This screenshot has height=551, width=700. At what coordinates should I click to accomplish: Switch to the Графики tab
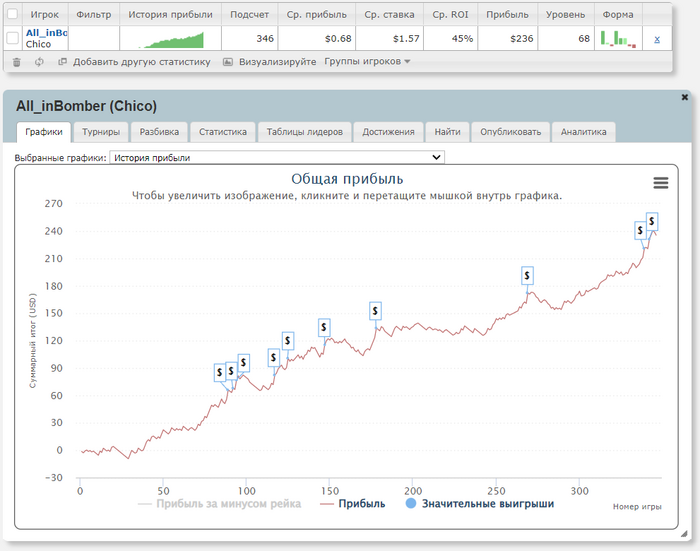[x=44, y=132]
